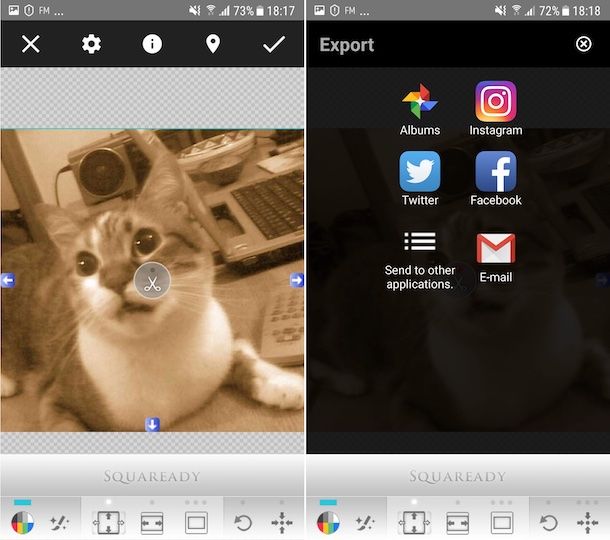Send the photo by E-mail
610x540 pixels.
tap(496, 258)
